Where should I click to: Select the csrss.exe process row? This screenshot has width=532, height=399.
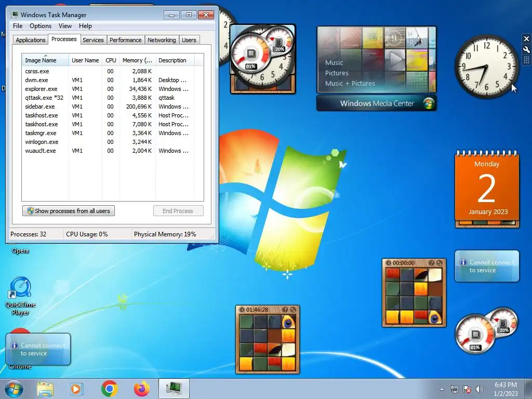[x=108, y=71]
